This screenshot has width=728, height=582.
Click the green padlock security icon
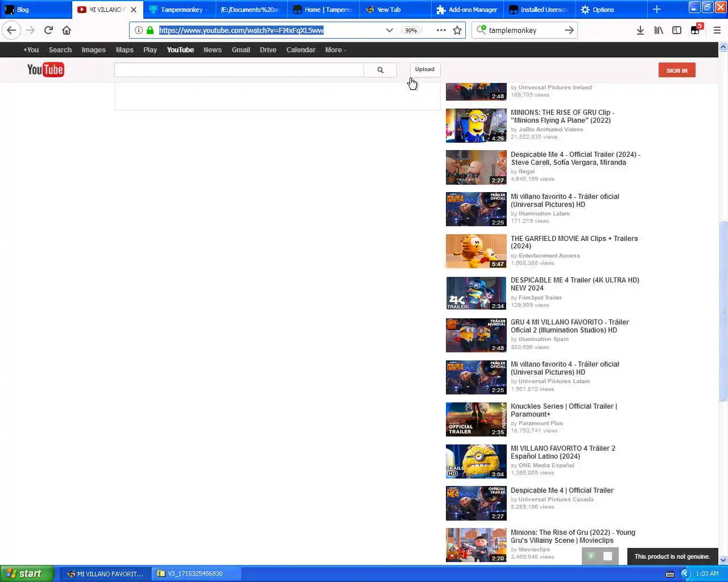pos(150,30)
